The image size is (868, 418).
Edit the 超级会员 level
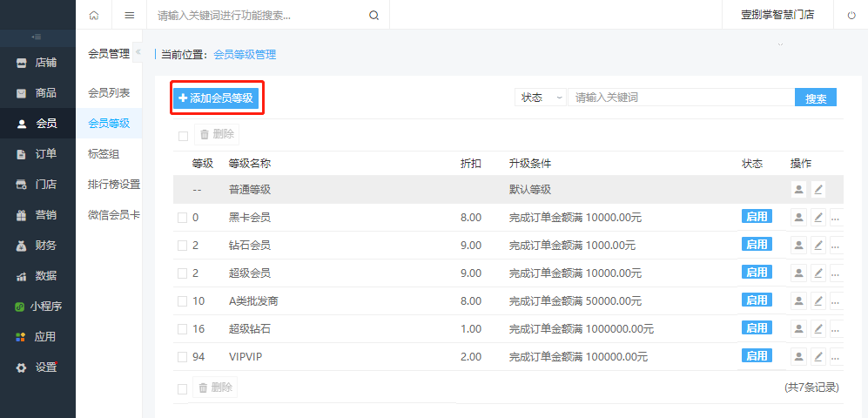[818, 273]
